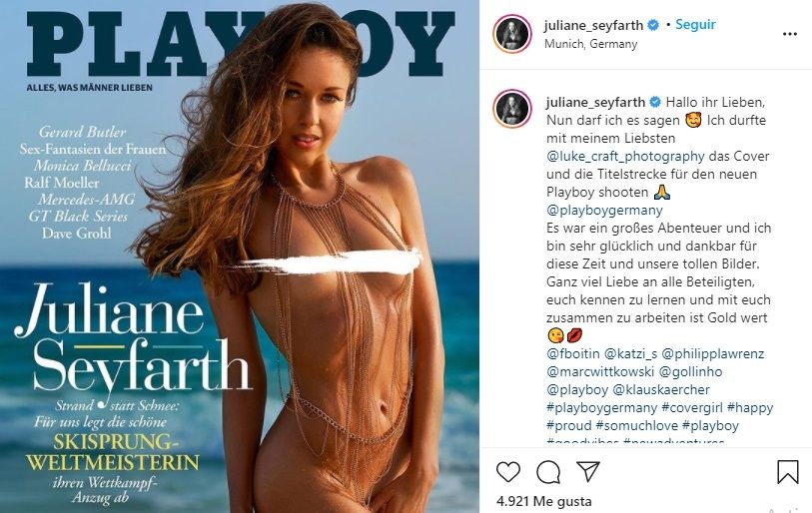Click the magazine cover photo
The image size is (812, 513).
(x=240, y=256)
